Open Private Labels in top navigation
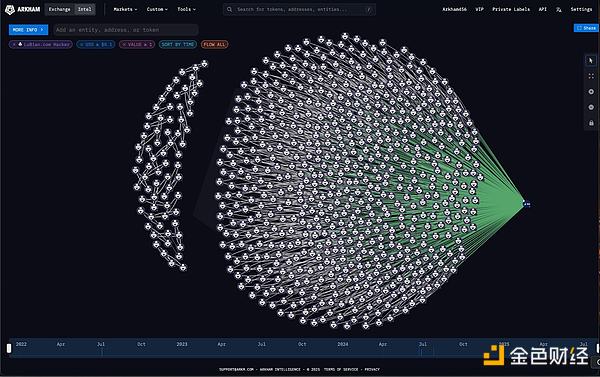 [511, 10]
